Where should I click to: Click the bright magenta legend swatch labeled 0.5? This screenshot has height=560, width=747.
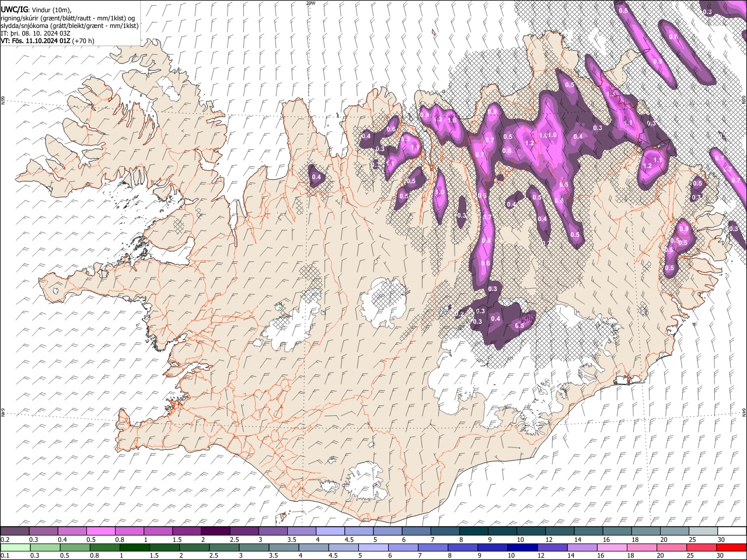tap(101, 531)
